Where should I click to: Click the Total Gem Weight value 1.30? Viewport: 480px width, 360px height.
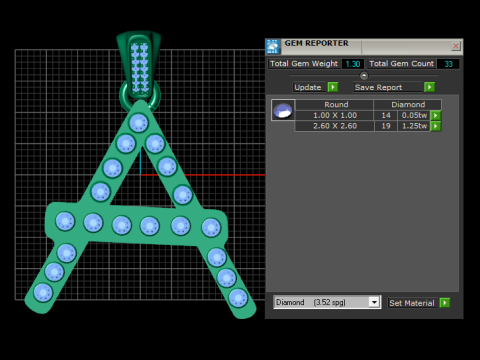353,64
